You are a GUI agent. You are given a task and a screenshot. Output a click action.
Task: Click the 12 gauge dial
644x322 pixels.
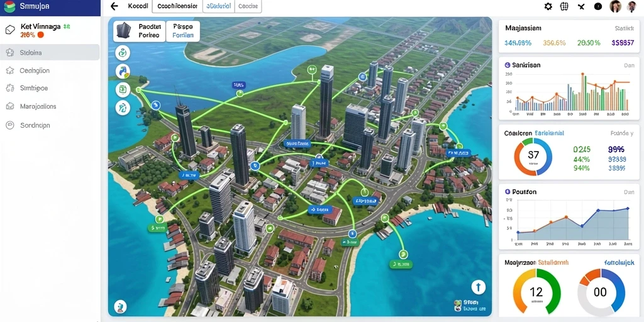pyautogui.click(x=536, y=292)
